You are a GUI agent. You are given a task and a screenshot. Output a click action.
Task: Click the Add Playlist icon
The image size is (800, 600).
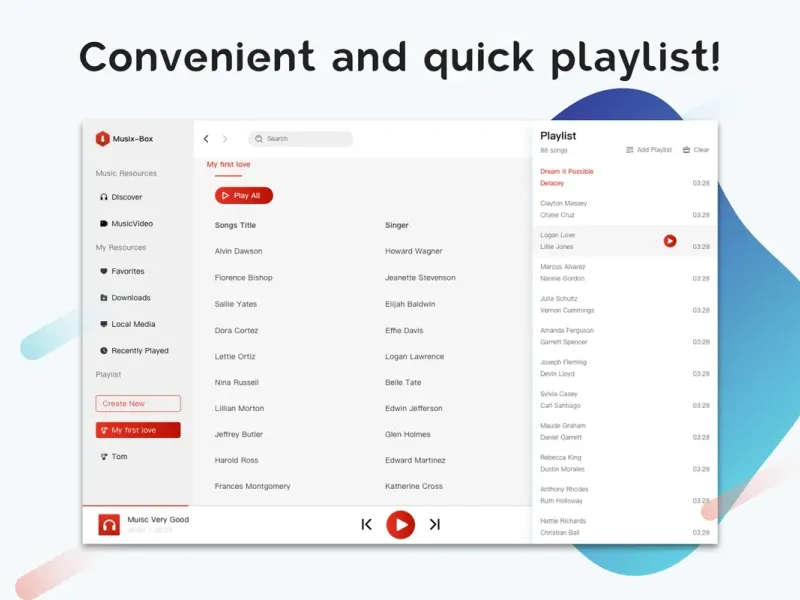[630, 150]
